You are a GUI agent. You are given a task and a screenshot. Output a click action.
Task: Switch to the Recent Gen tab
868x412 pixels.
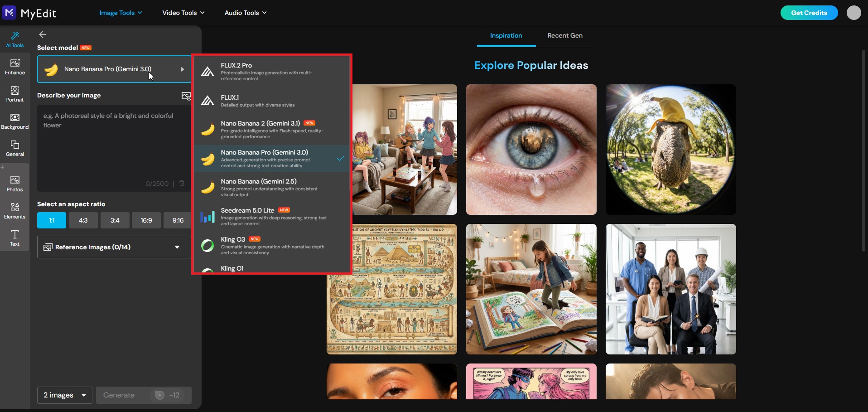[x=564, y=35]
